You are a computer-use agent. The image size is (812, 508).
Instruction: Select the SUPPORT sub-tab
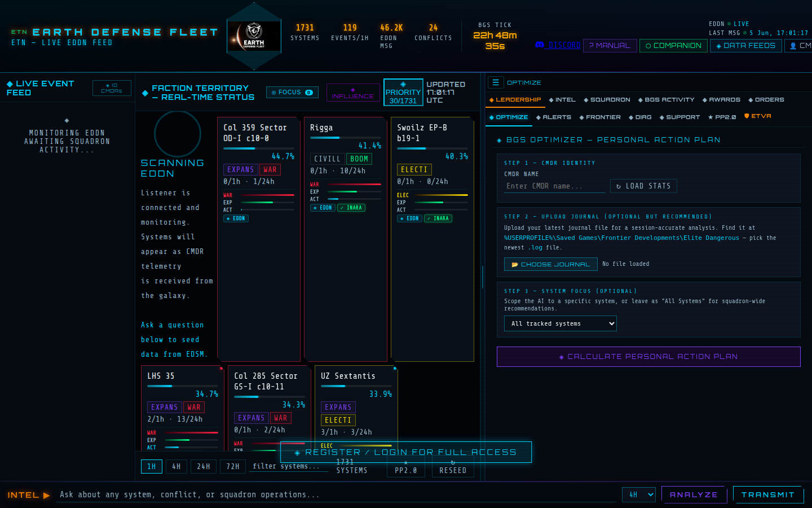click(x=679, y=117)
